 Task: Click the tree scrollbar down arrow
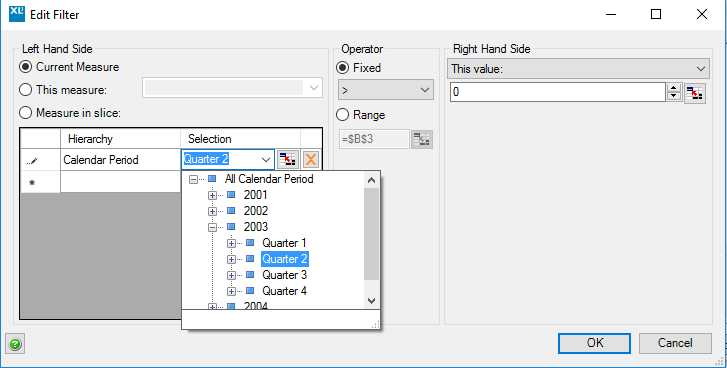pos(371,300)
